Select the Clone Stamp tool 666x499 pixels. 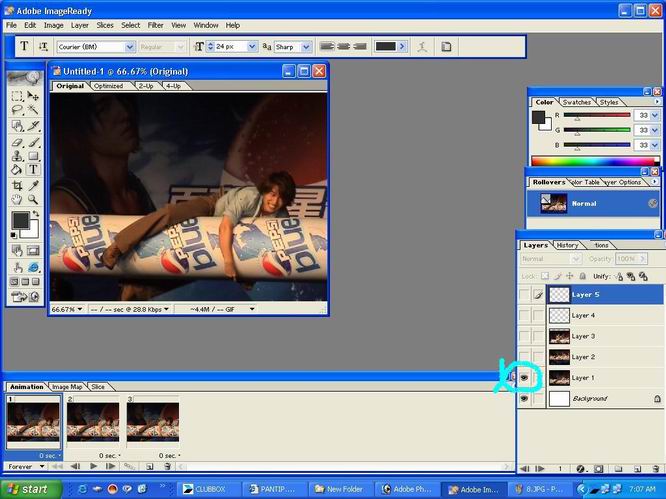pos(17,155)
